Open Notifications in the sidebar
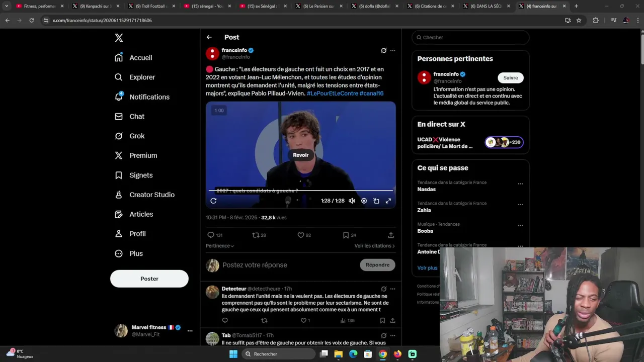The image size is (644, 362). (x=142, y=97)
